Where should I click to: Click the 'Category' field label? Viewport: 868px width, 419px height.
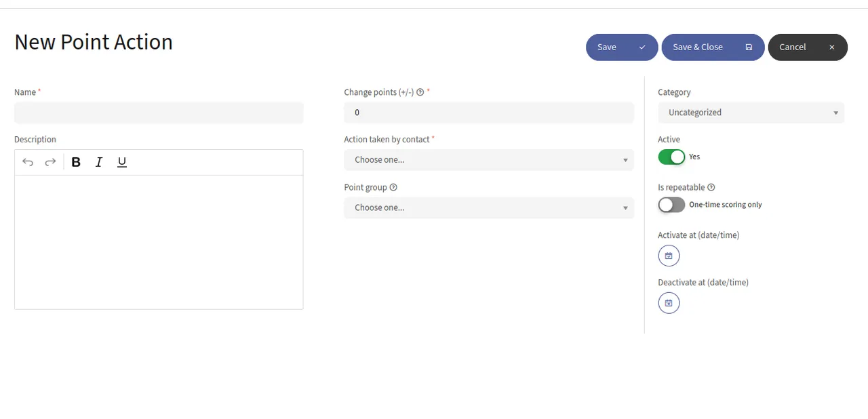coord(674,92)
